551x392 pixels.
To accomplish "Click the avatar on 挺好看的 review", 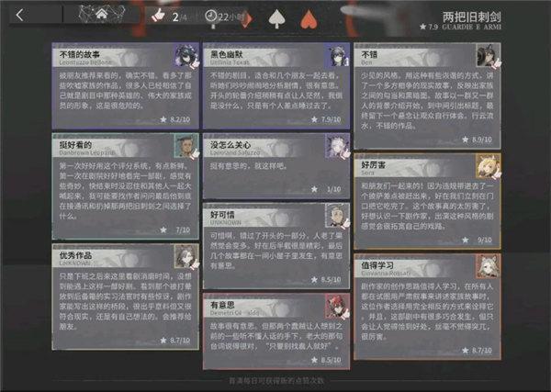I will (186, 145).
